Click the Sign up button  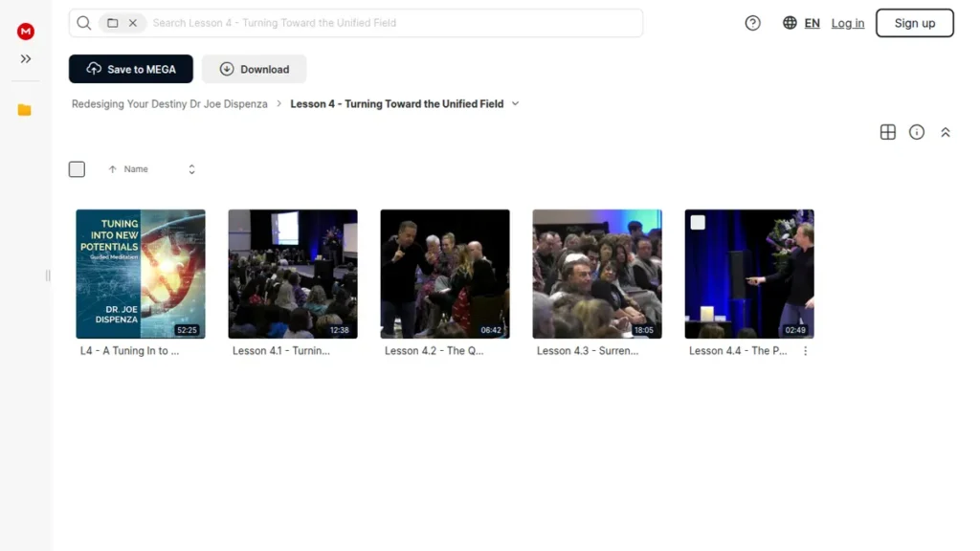pos(914,23)
